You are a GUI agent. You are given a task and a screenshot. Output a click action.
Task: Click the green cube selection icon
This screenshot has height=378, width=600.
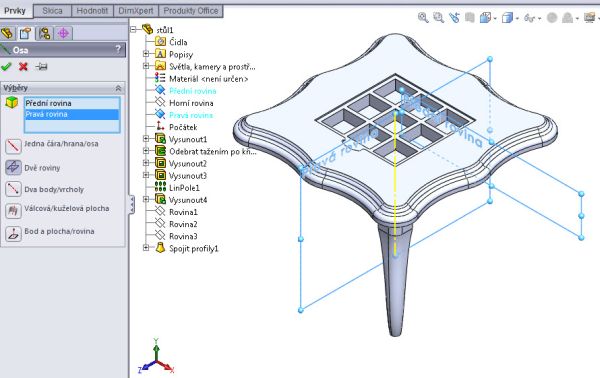click(12, 103)
